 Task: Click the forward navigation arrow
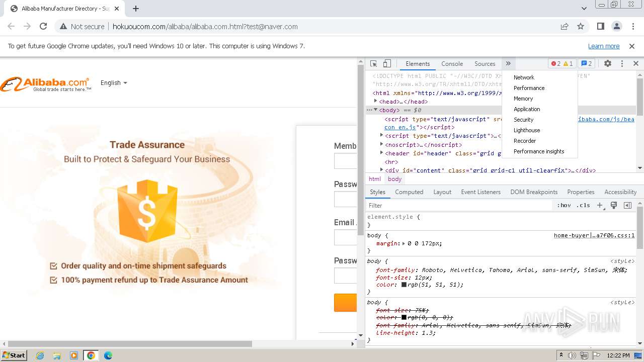click(27, 27)
